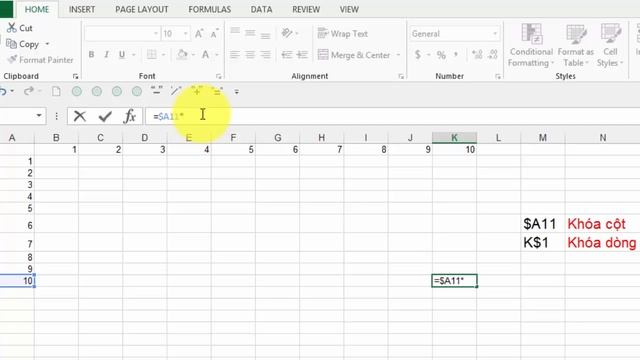Click the Top Align icon
640x360 pixels.
235,32
